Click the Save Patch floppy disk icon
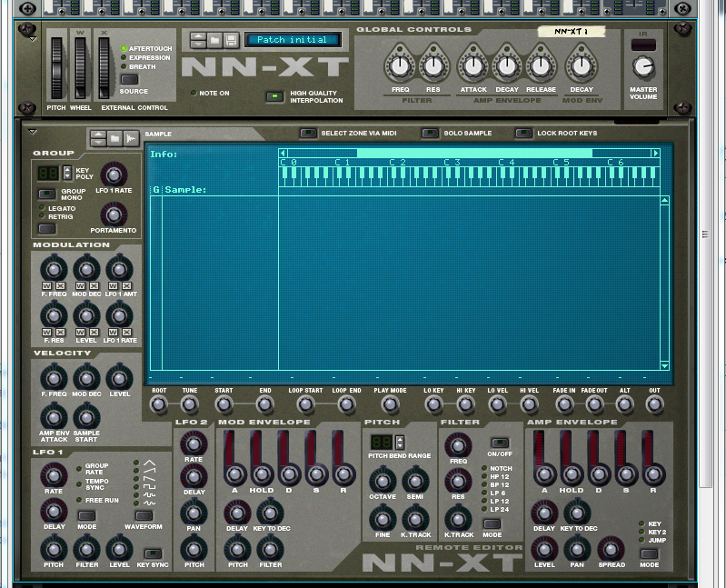 [230, 40]
